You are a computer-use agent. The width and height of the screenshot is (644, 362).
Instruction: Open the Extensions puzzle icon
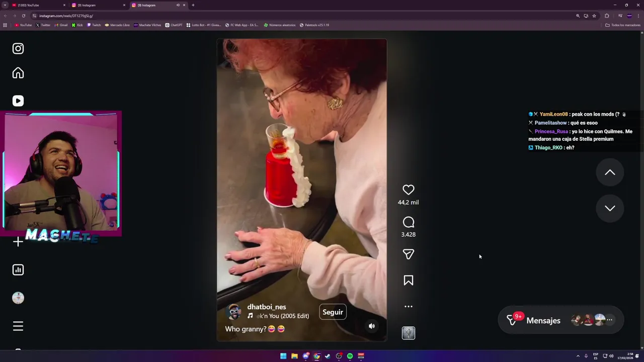[x=607, y=16]
